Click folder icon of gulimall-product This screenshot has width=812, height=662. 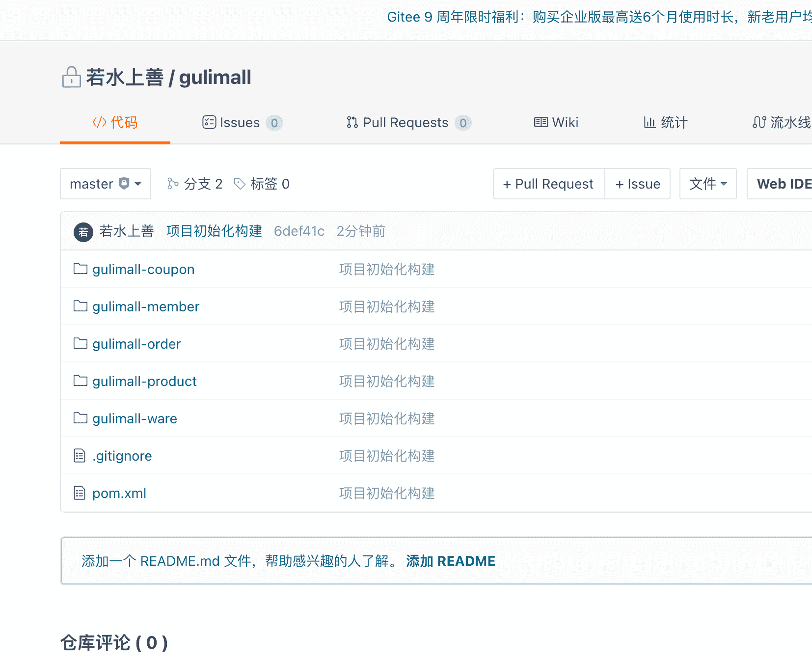coord(81,381)
